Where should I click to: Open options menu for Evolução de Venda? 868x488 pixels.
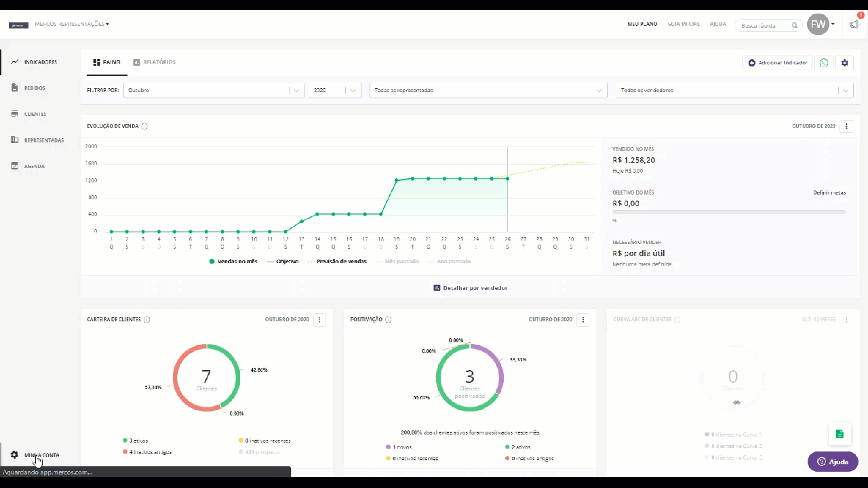pyautogui.click(x=846, y=126)
